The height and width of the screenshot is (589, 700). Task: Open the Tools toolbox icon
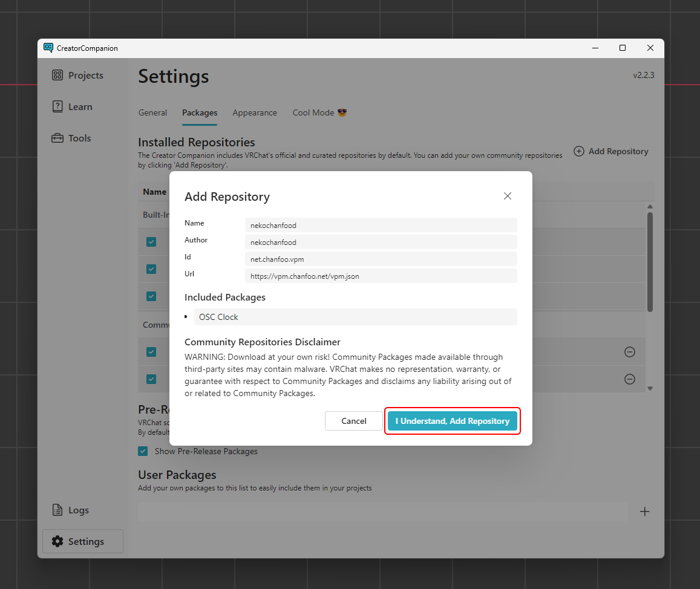coord(57,138)
